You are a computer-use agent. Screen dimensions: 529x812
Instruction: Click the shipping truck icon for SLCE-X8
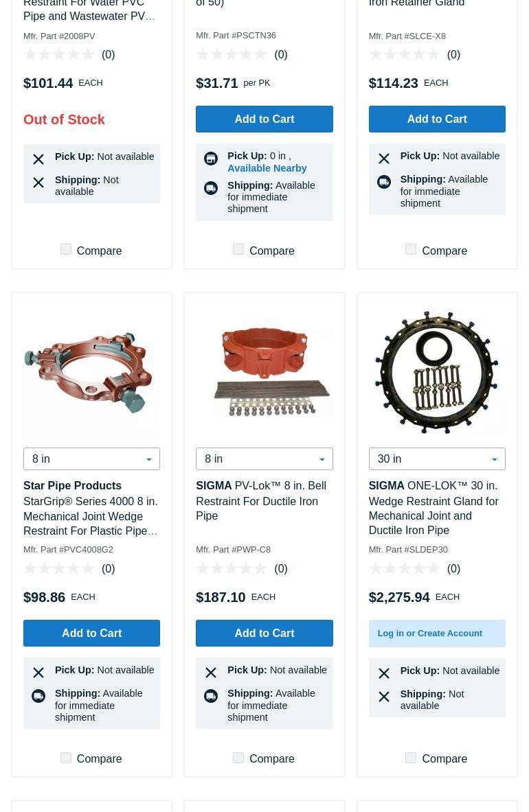click(x=384, y=182)
